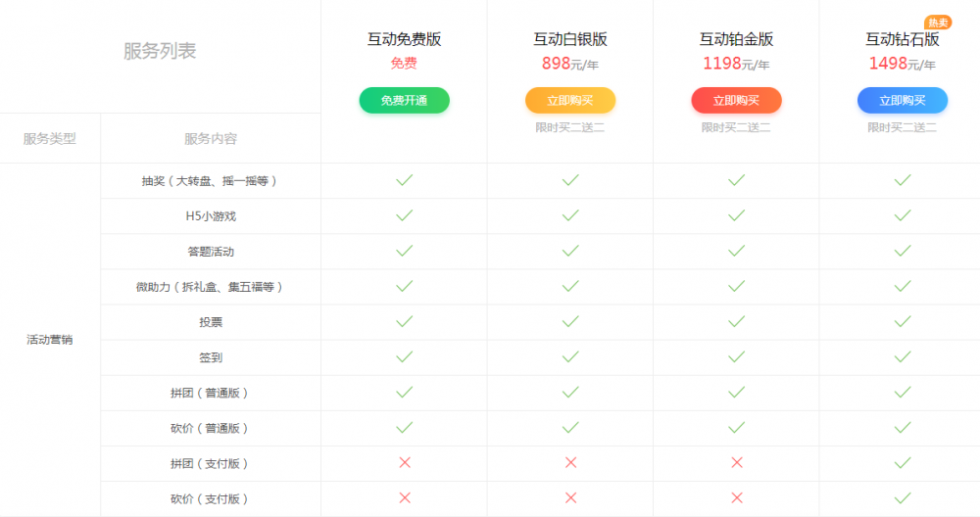
Task: Click the checkmark for 抽奖 in 互动免费版
Action: pos(404,180)
